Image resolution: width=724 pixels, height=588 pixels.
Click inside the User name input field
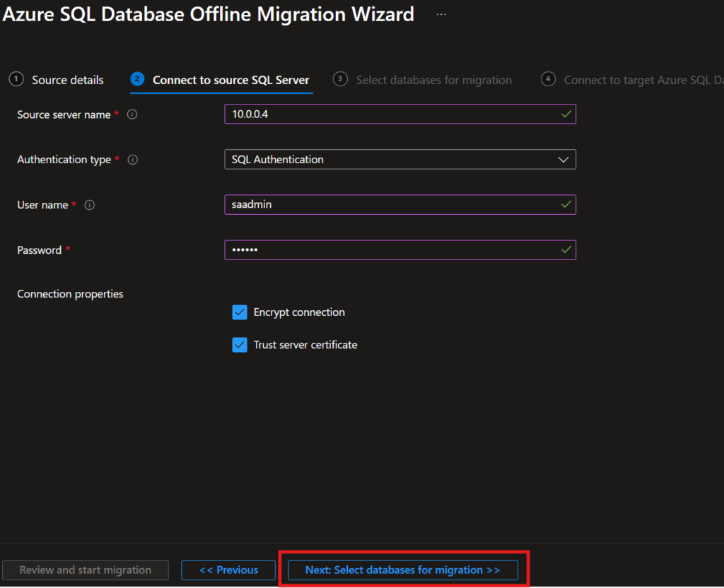pos(392,205)
